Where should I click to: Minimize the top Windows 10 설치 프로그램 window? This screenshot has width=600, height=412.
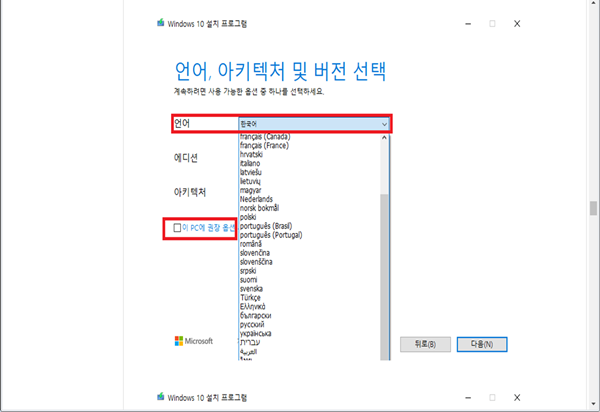pyautogui.click(x=468, y=24)
